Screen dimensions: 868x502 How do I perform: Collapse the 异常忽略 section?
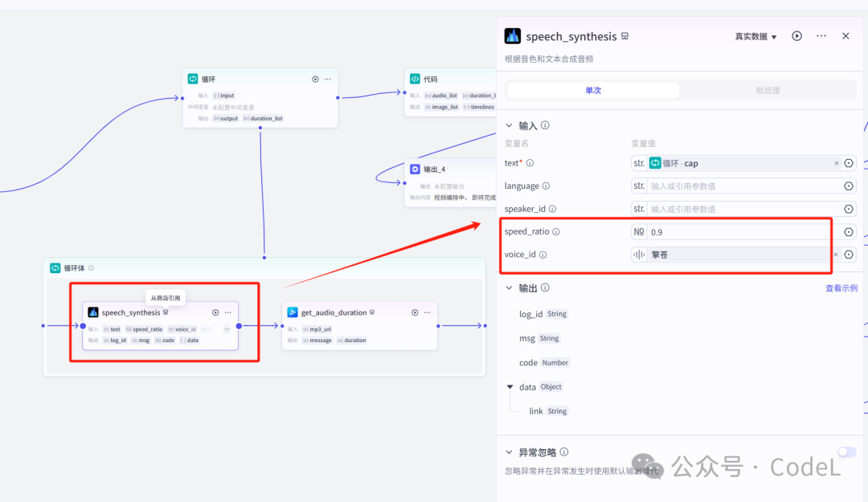(509, 452)
